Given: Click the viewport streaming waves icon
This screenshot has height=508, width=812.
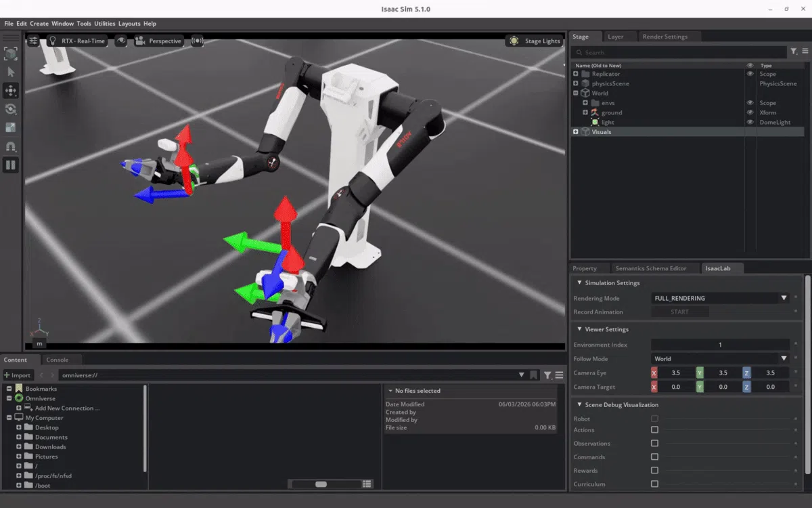Looking at the screenshot, I should 197,41.
